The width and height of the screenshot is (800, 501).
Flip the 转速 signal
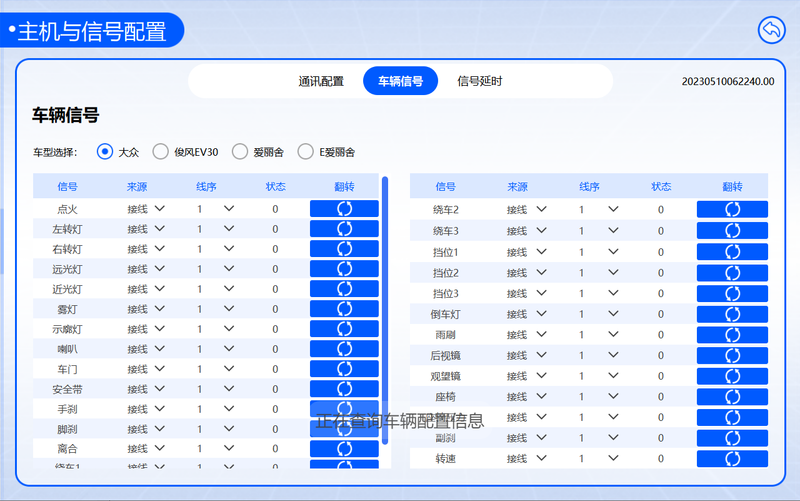point(732,459)
